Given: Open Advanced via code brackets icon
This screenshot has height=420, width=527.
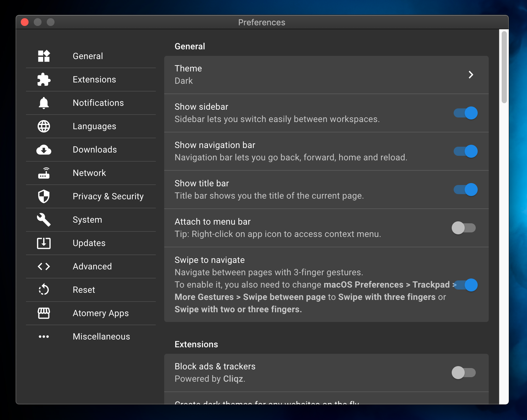Looking at the screenshot, I should click(44, 266).
